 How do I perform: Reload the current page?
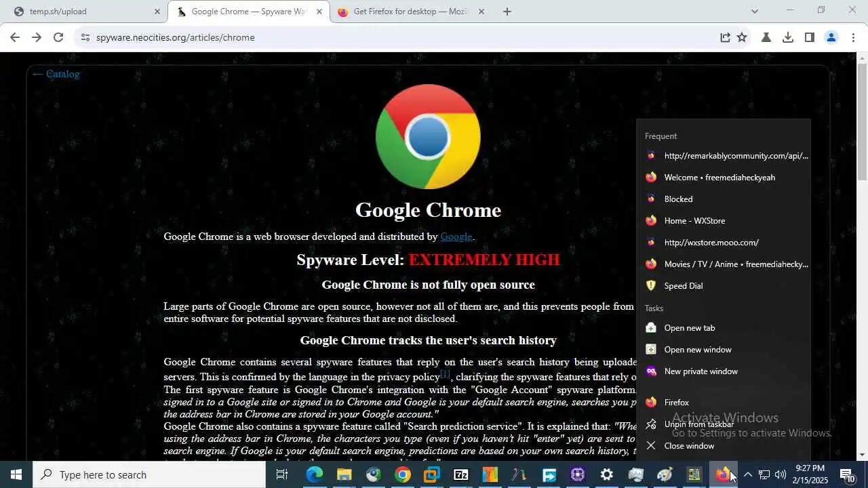[58, 37]
